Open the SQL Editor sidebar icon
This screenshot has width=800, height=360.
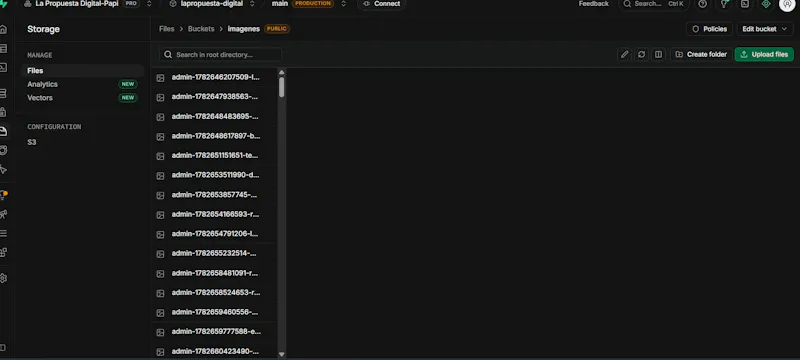(x=4, y=67)
